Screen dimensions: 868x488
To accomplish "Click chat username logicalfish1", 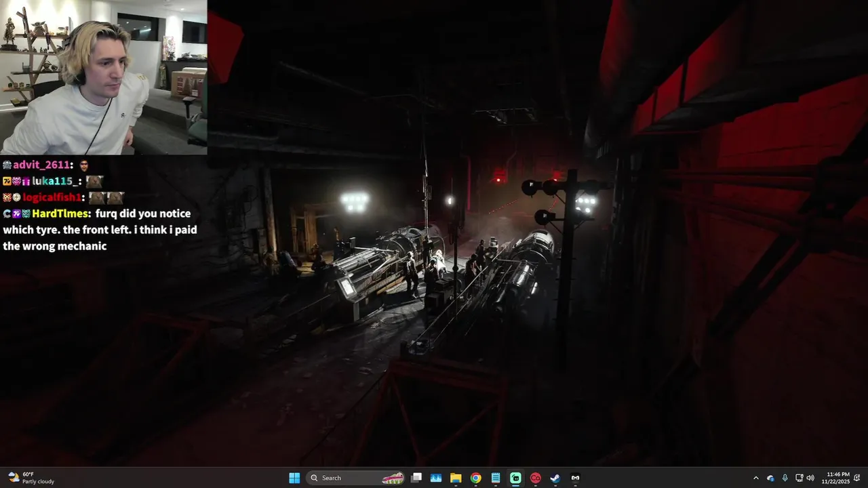I will [x=52, y=197].
